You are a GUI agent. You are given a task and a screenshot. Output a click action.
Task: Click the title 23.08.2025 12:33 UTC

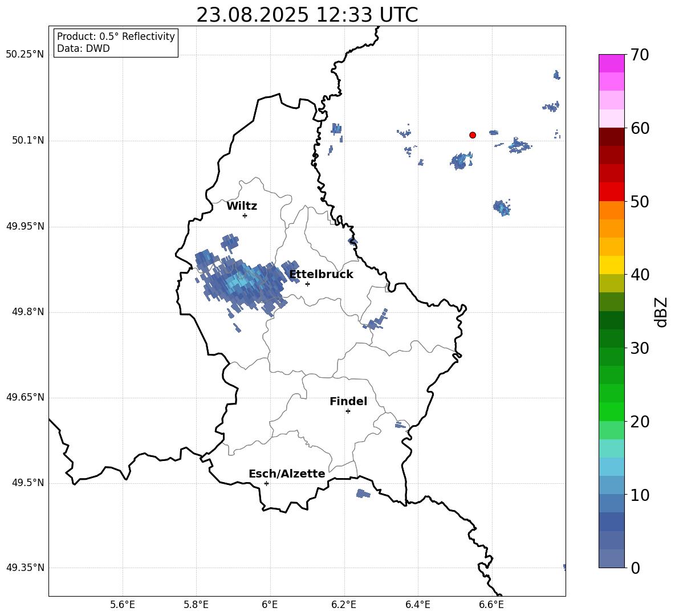(x=307, y=15)
